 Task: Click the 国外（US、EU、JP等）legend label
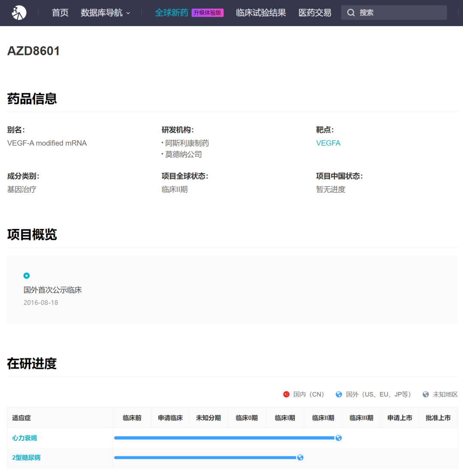[379, 394]
